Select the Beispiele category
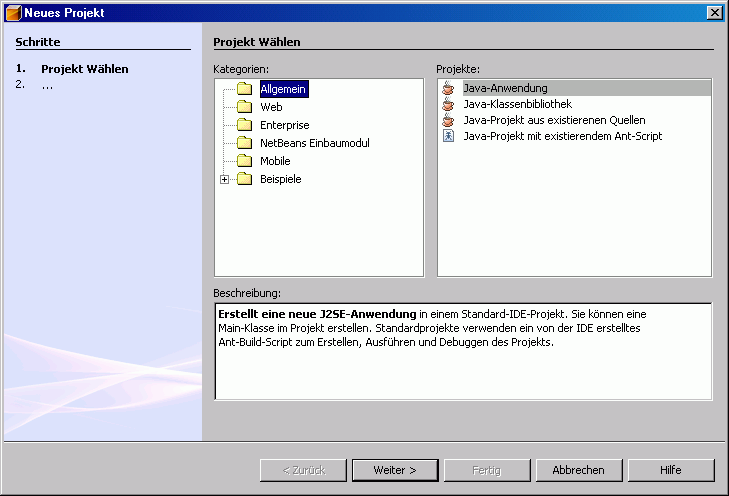The height and width of the screenshot is (496, 729). [281, 179]
